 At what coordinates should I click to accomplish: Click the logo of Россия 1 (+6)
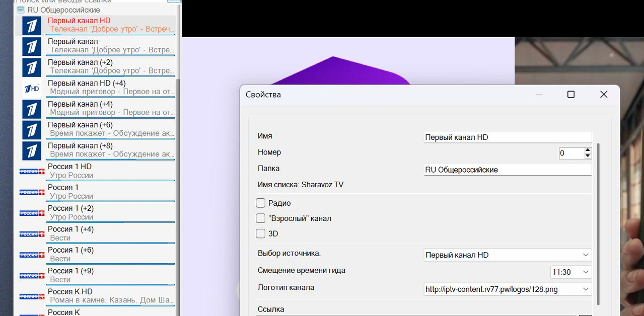click(32, 255)
